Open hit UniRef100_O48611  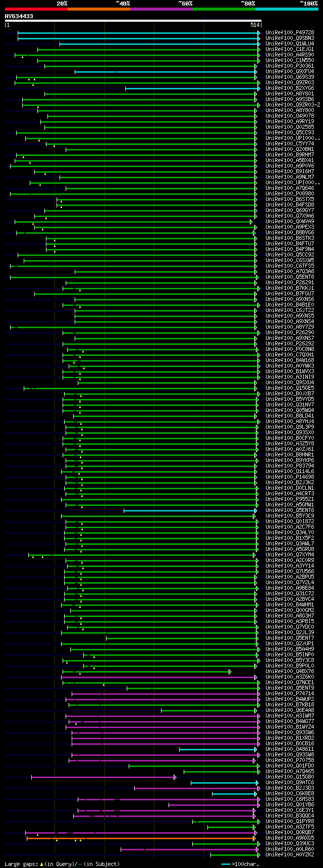(290, 749)
